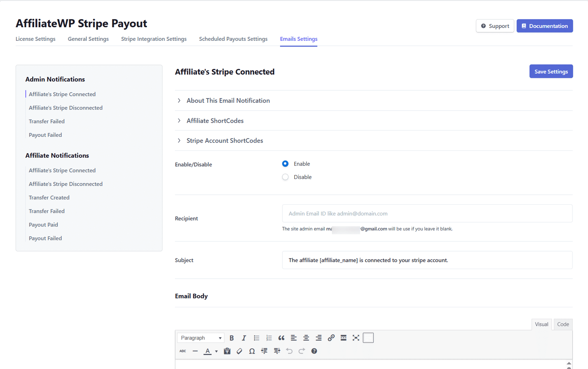
Task: Click Paste as text clipboard icon
Action: (x=227, y=351)
